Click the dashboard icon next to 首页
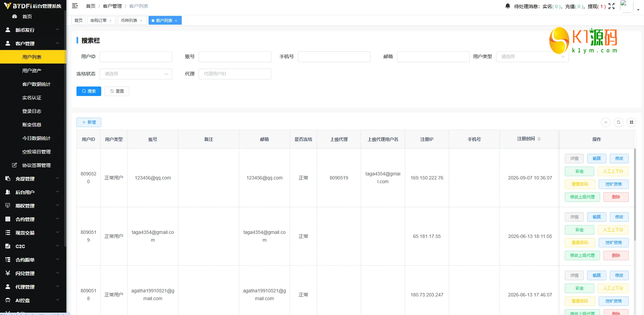644x315 pixels. (x=15, y=16)
